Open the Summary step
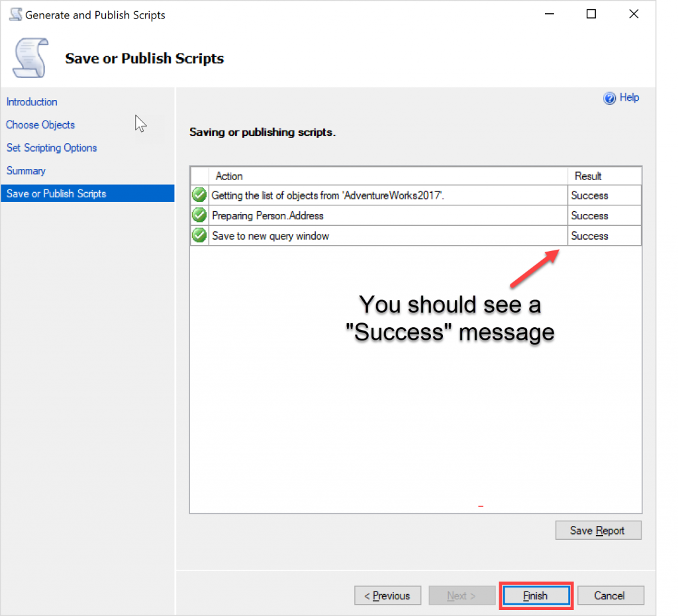678x616 pixels. (x=26, y=170)
